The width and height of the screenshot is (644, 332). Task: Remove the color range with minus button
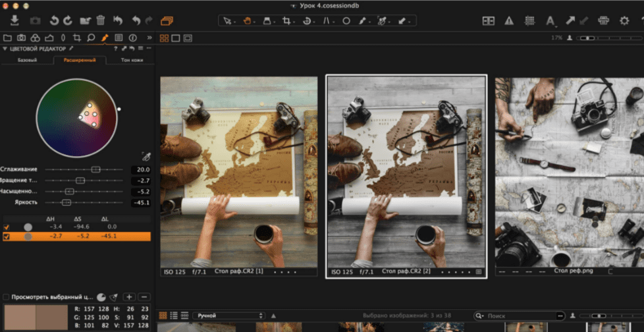click(144, 297)
